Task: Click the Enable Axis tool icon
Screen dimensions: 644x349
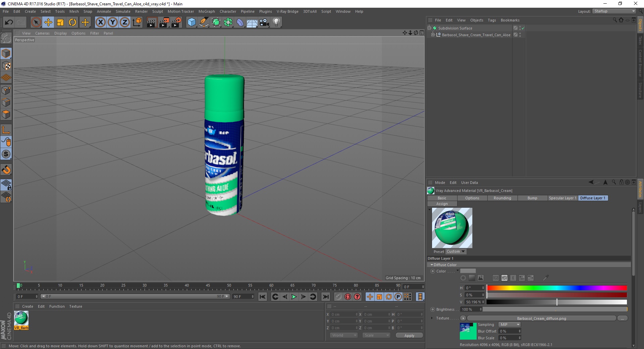Action: 6,130
